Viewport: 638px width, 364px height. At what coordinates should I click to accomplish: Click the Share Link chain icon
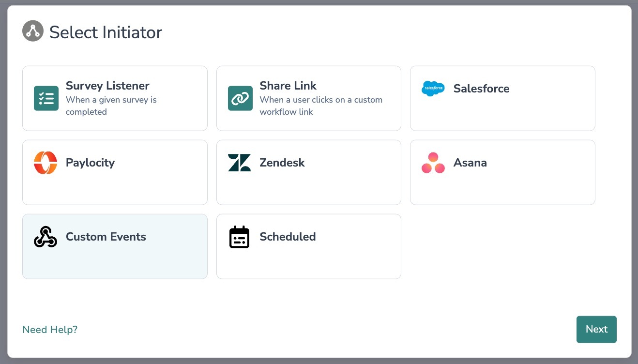(x=240, y=98)
